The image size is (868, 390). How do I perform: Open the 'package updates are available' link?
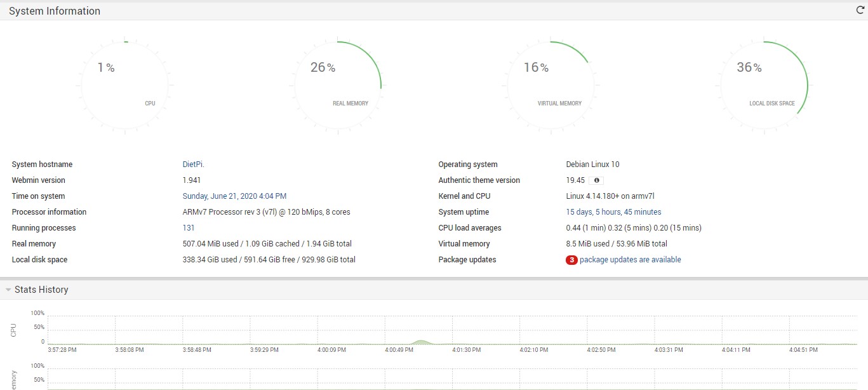coord(630,260)
